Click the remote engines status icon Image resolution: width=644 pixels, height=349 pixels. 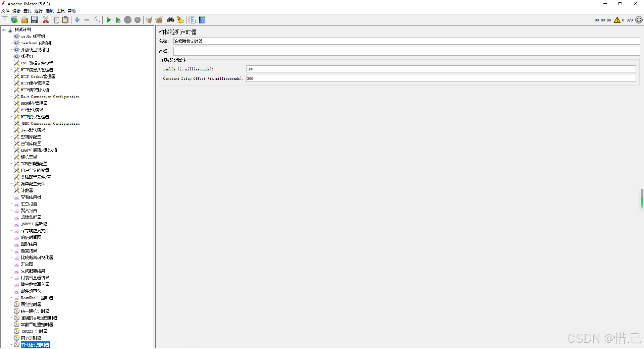[x=639, y=20]
